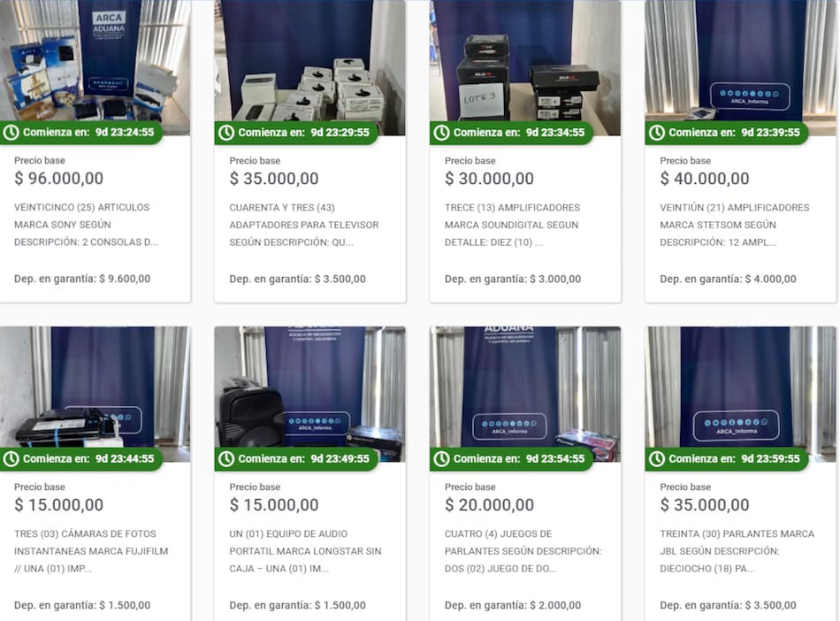The height and width of the screenshot is (621, 840).
Task: Click the Comienza en 9d 23:59:55 badge
Action: tap(726, 458)
